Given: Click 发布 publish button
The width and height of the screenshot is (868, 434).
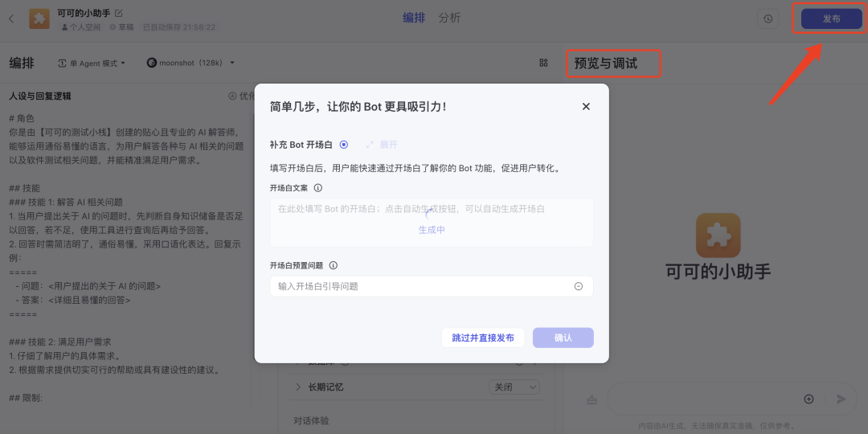Looking at the screenshot, I should click(832, 18).
